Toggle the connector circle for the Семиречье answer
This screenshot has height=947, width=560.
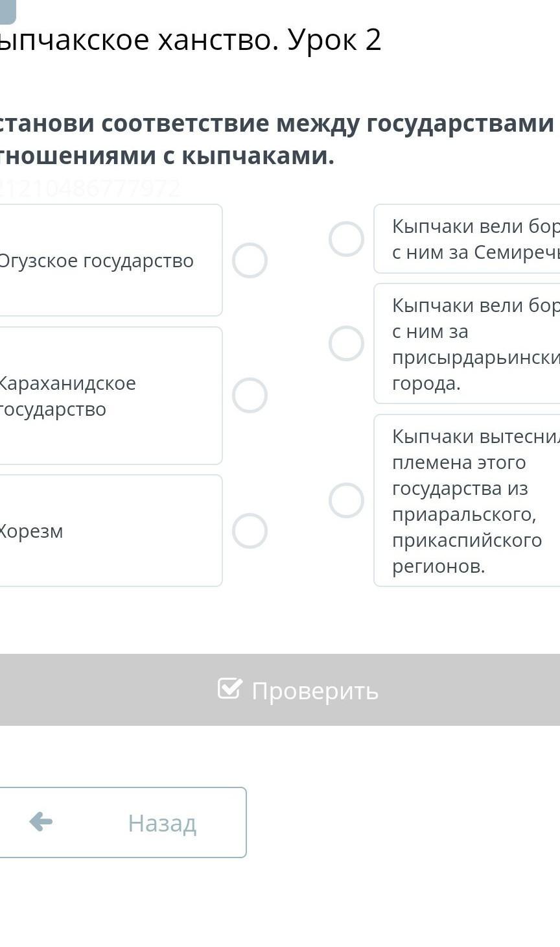[x=346, y=239]
